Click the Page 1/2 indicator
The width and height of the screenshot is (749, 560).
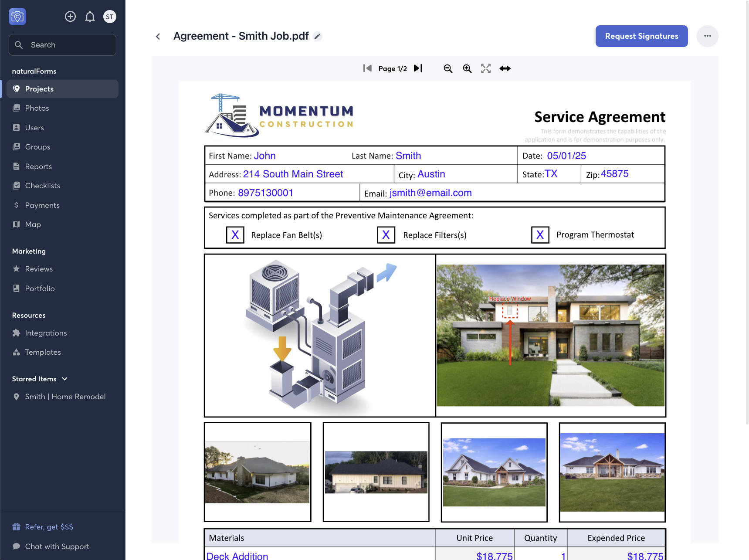point(393,68)
